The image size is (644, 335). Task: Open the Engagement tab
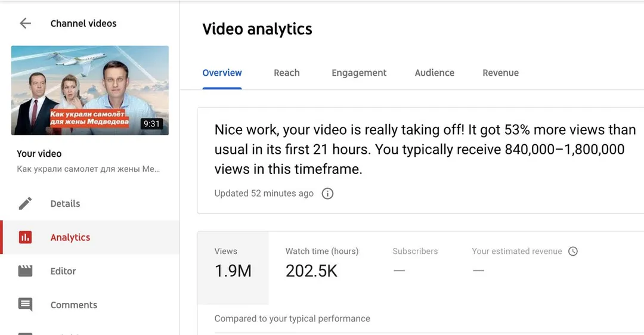(x=359, y=73)
